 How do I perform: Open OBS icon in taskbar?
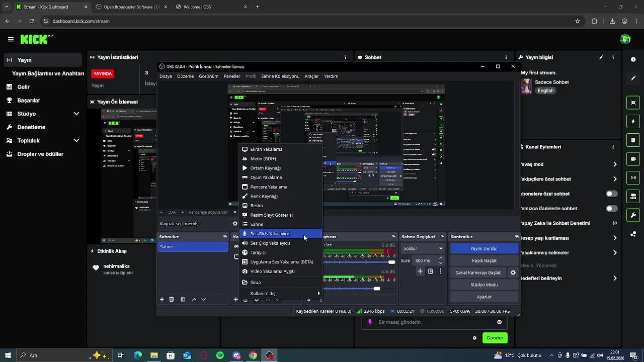[x=270, y=355]
